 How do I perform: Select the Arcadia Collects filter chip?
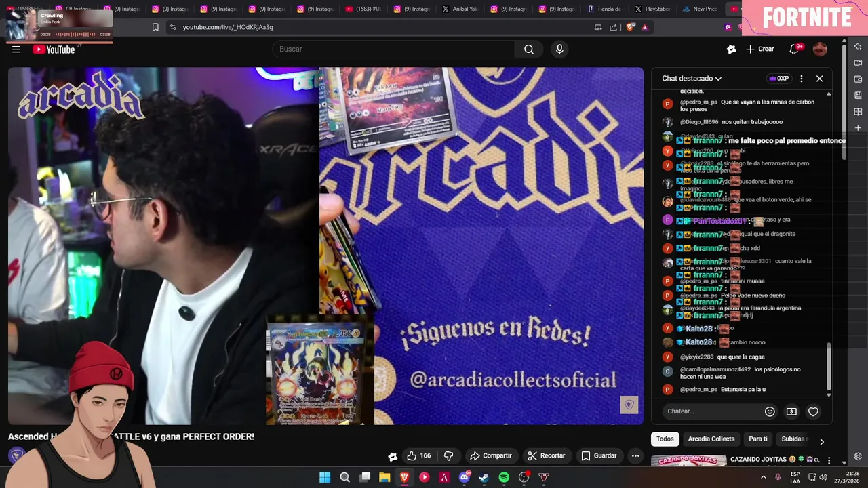[711, 439]
